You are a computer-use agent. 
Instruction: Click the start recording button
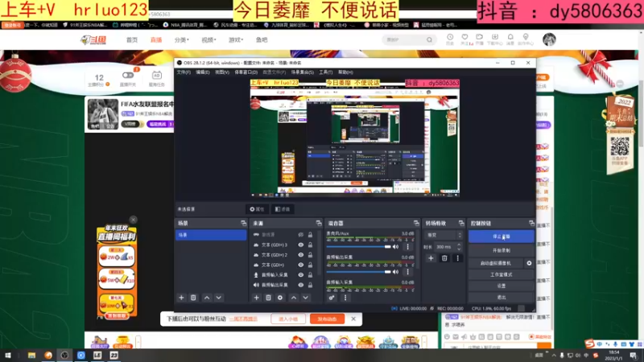[x=501, y=250]
